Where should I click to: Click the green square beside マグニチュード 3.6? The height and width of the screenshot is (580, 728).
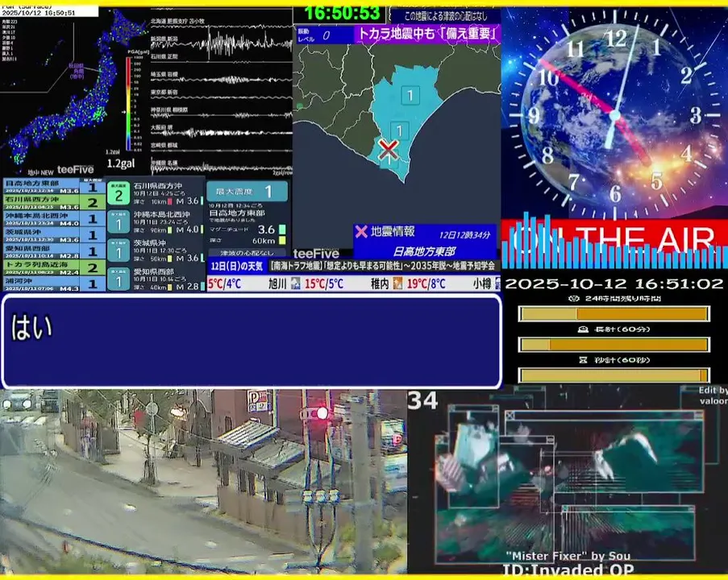pyautogui.click(x=282, y=230)
